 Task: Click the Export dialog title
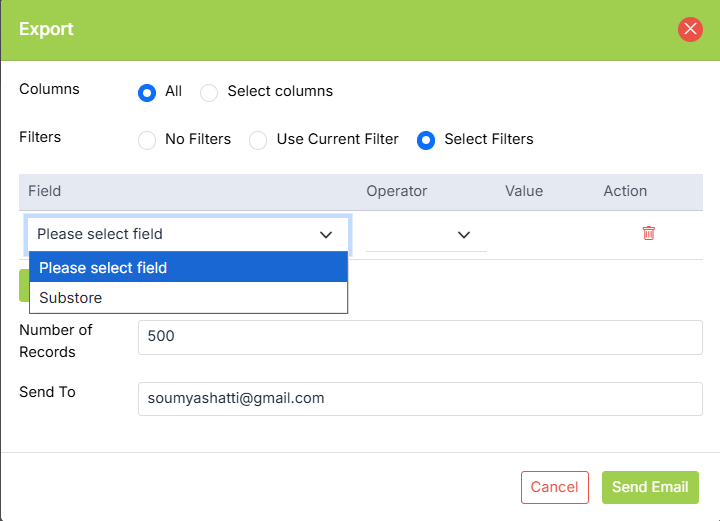47,29
